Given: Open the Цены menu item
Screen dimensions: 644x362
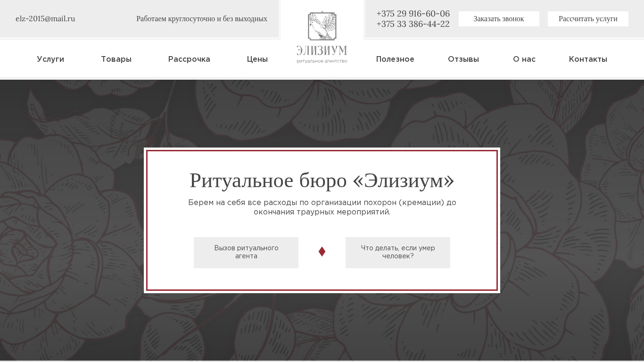Looking at the screenshot, I should click(x=257, y=59).
